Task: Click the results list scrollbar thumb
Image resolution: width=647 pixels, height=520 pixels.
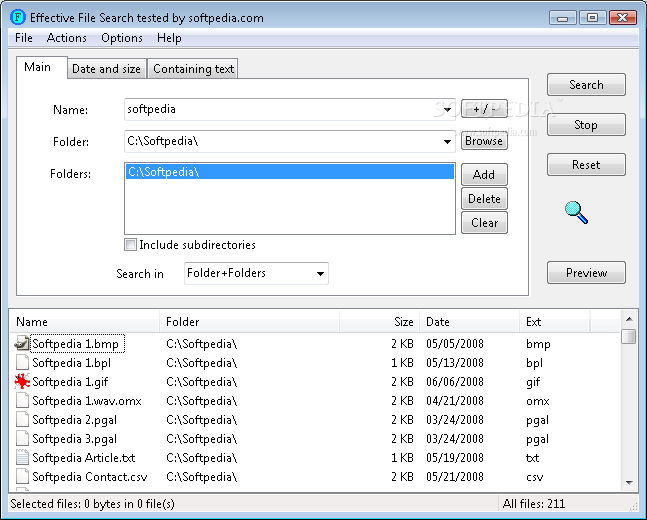Action: click(x=629, y=336)
